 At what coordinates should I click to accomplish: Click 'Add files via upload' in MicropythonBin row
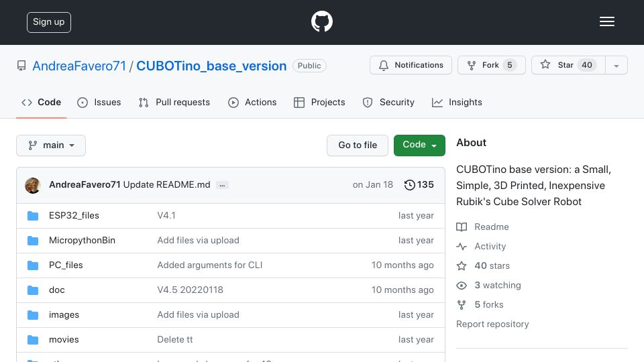click(x=199, y=241)
